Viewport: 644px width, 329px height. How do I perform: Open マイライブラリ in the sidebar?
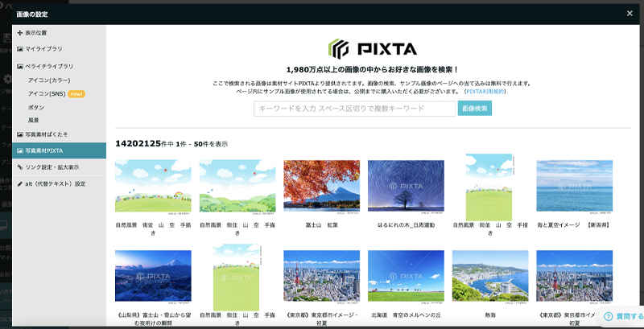43,49
